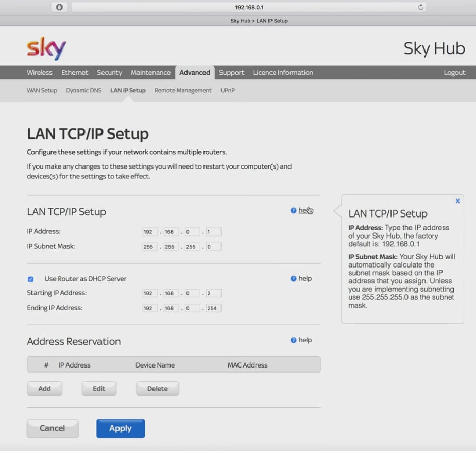Click the question mark icon for LAN TCP/IP help
This screenshot has width=476, height=451.
pyautogui.click(x=293, y=210)
